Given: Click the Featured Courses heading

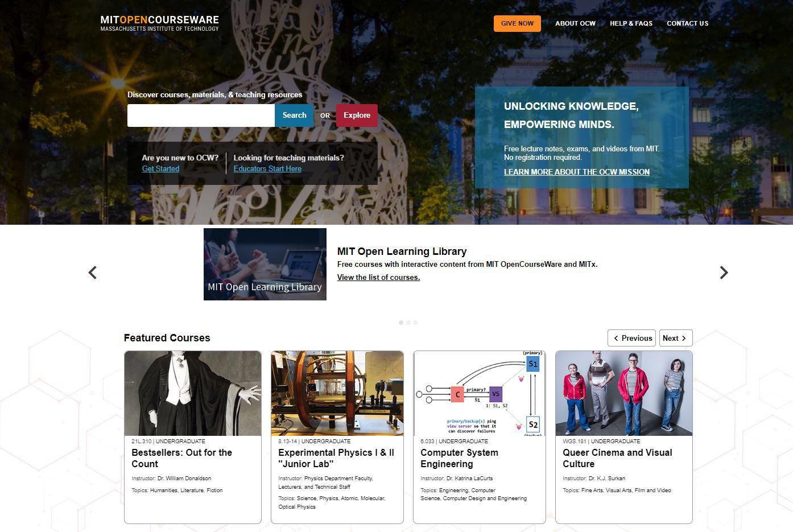Looking at the screenshot, I should tap(167, 338).
